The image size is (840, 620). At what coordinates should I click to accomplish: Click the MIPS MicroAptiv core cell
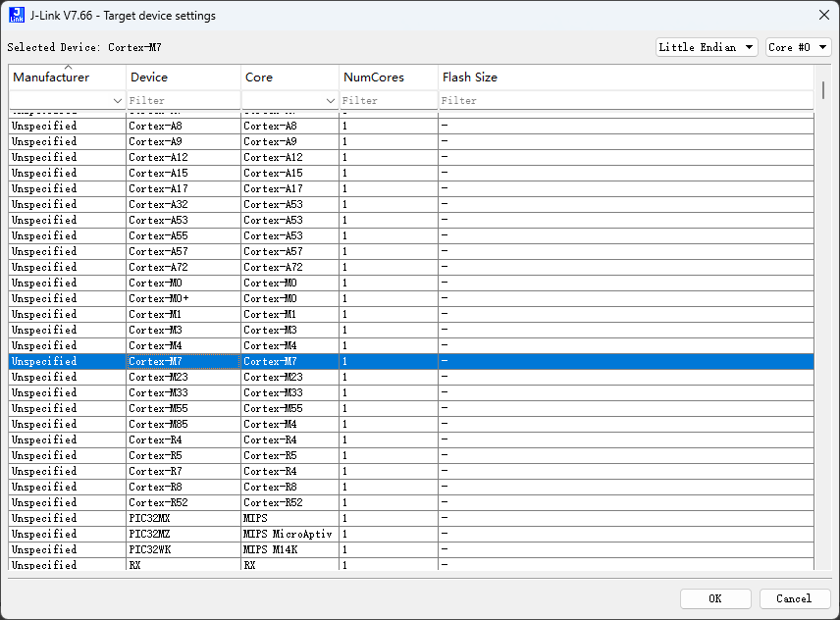(289, 535)
